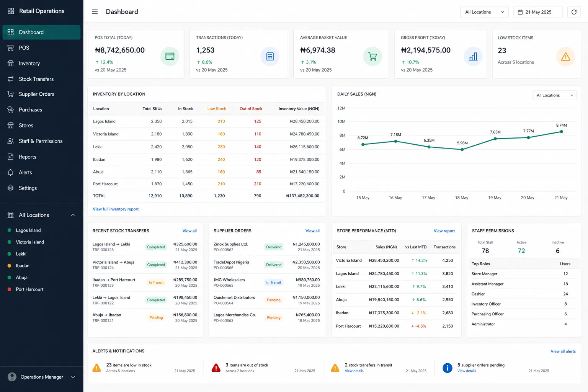Click the Average Basket Value cart icon
The image size is (588, 392).
click(372, 57)
